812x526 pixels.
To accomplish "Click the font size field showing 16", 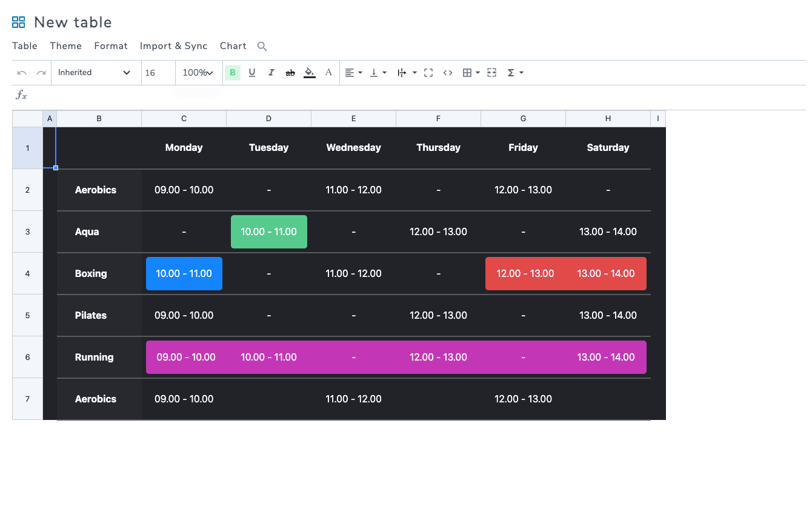I will pos(158,73).
